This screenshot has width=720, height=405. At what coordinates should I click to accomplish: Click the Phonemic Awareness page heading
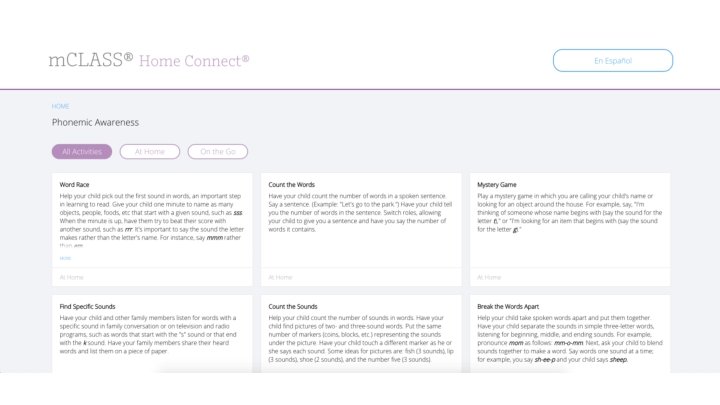95,123
